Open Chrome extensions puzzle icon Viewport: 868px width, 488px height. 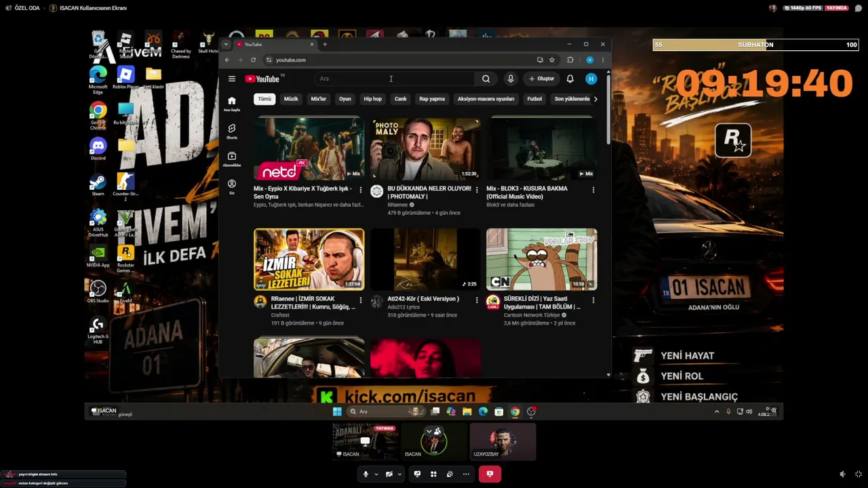coord(570,60)
